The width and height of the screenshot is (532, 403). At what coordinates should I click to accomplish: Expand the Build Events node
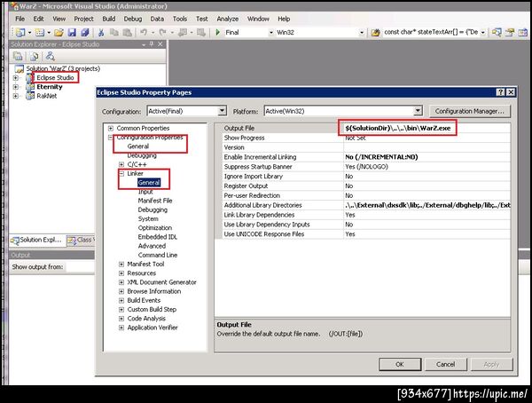[121, 300]
